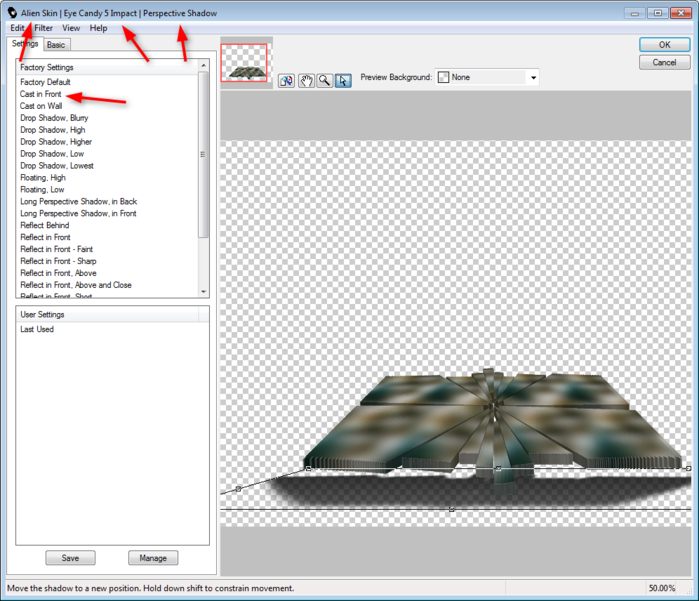This screenshot has width=699, height=601.
Task: Select the Cast on Wall preset
Action: 41,106
